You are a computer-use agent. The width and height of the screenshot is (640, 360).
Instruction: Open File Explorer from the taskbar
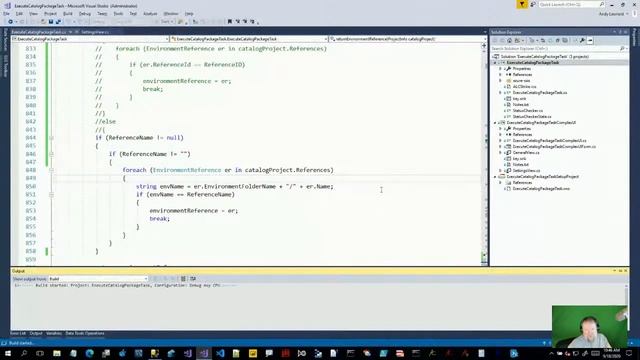pos(57,353)
